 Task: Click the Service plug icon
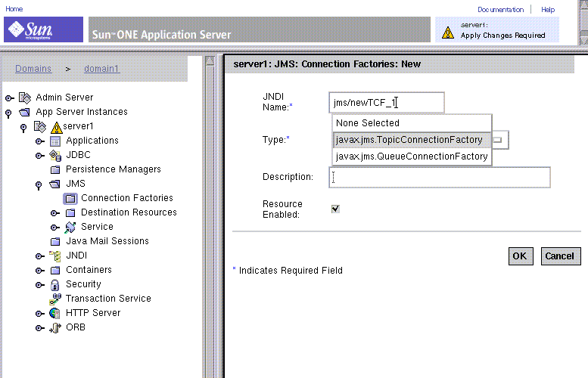pyautogui.click(x=70, y=227)
